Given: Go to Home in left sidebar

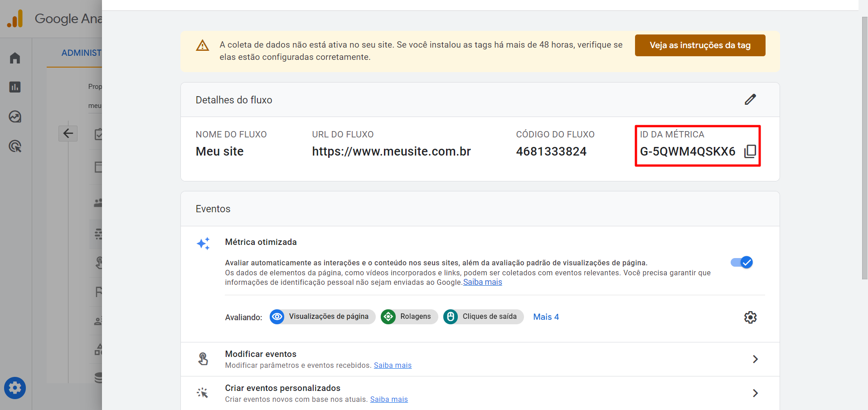Looking at the screenshot, I should 15,58.
